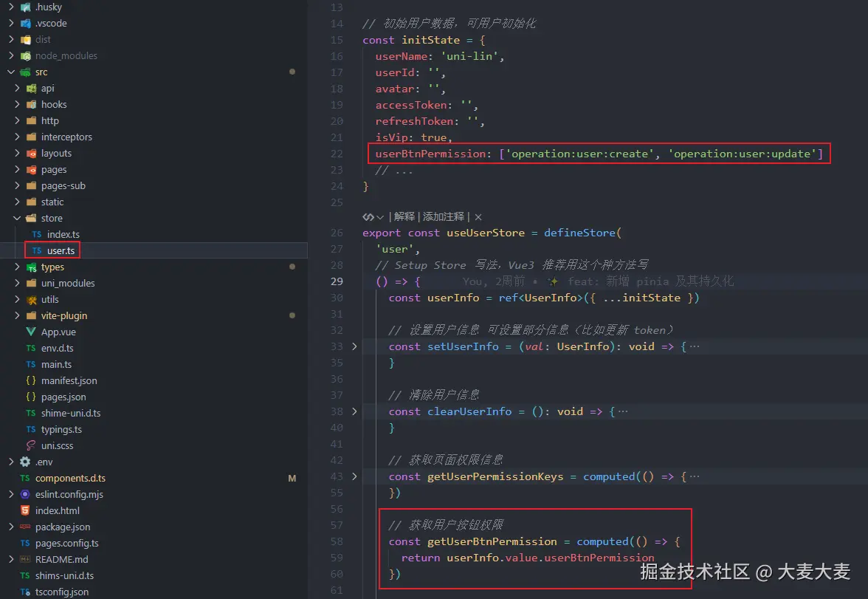Click the node_modules folder icon

click(25, 56)
